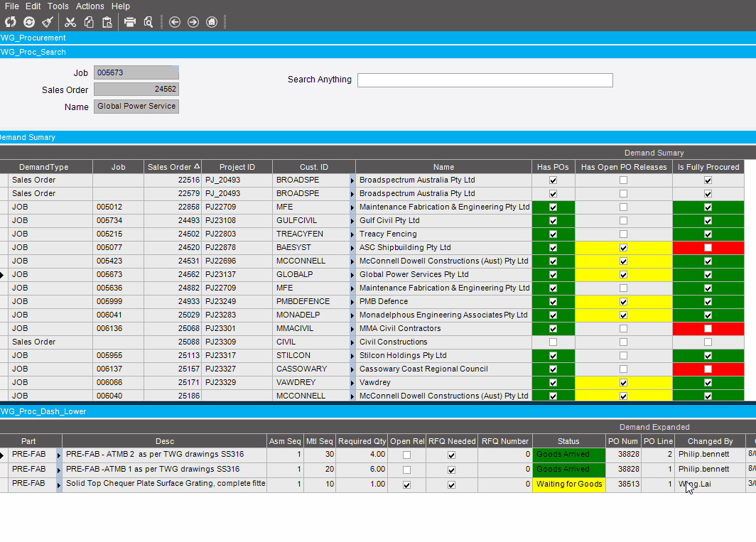Toggle Is Fully Procured for ASC Shipbuilding

[708, 248]
